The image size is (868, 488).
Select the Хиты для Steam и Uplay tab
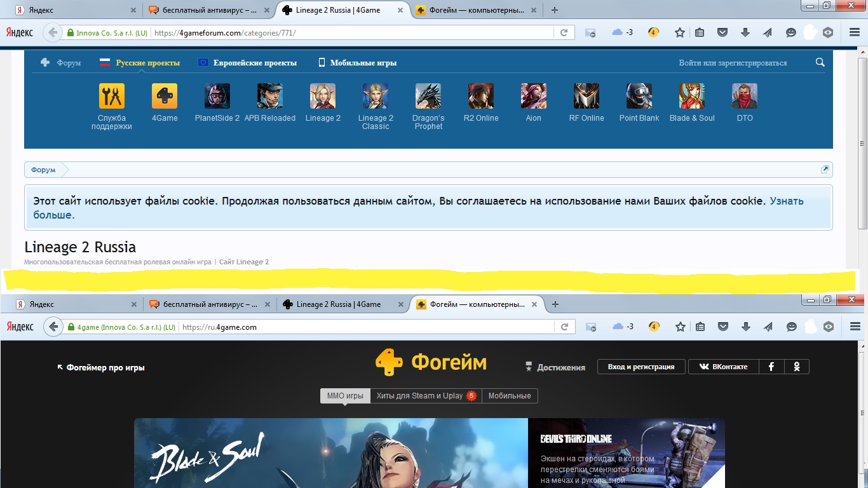click(x=419, y=396)
